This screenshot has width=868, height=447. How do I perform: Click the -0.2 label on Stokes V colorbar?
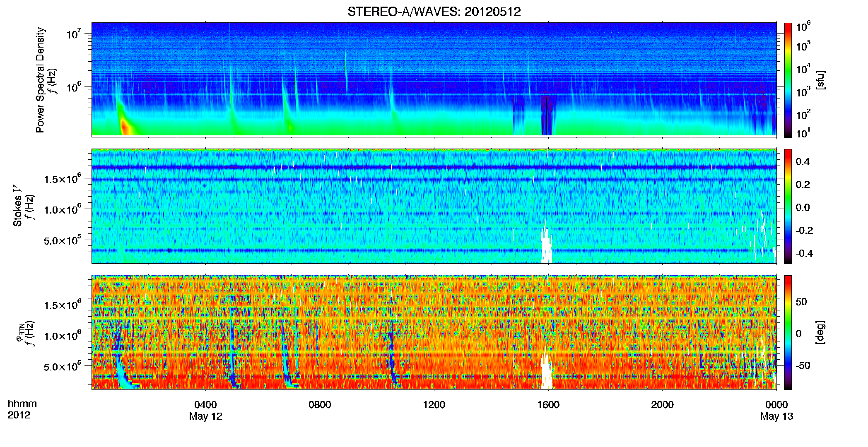pyautogui.click(x=804, y=231)
